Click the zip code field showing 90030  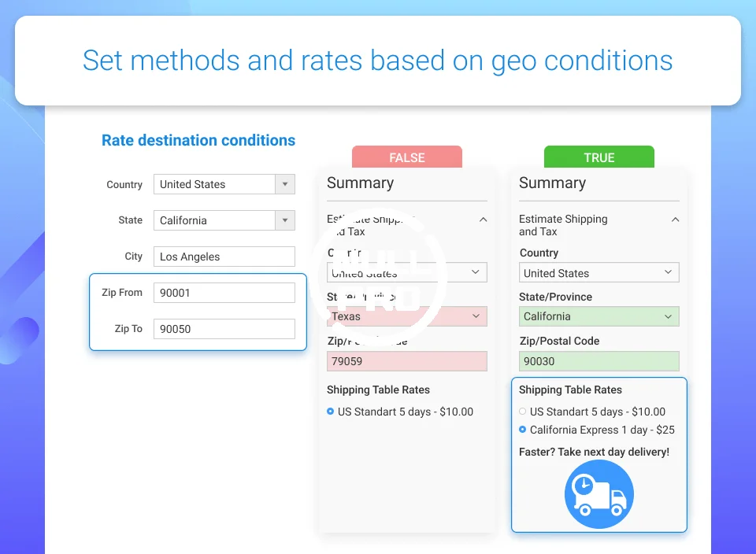[599, 361]
